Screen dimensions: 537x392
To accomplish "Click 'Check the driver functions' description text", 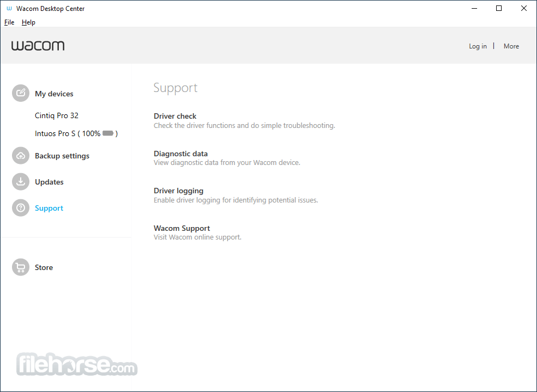I will point(244,126).
